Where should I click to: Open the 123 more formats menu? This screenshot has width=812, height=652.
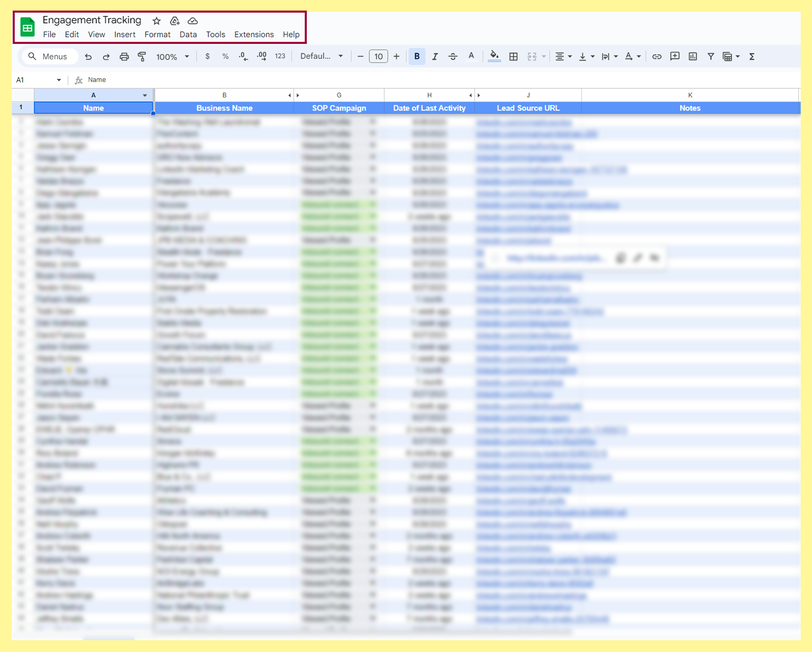(x=280, y=56)
